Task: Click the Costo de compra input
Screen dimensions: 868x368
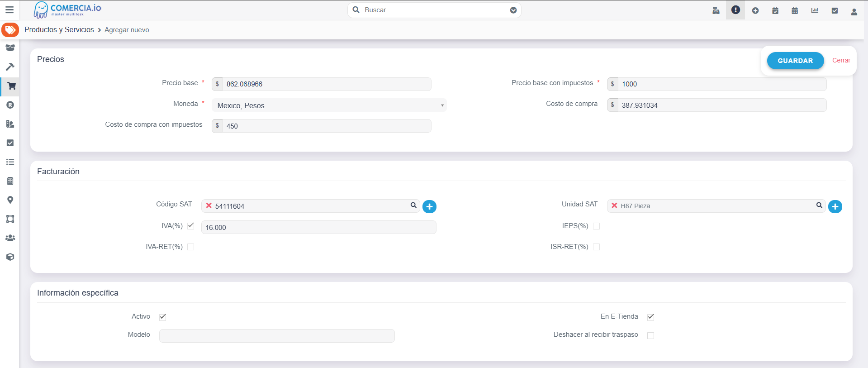Action: (722, 105)
